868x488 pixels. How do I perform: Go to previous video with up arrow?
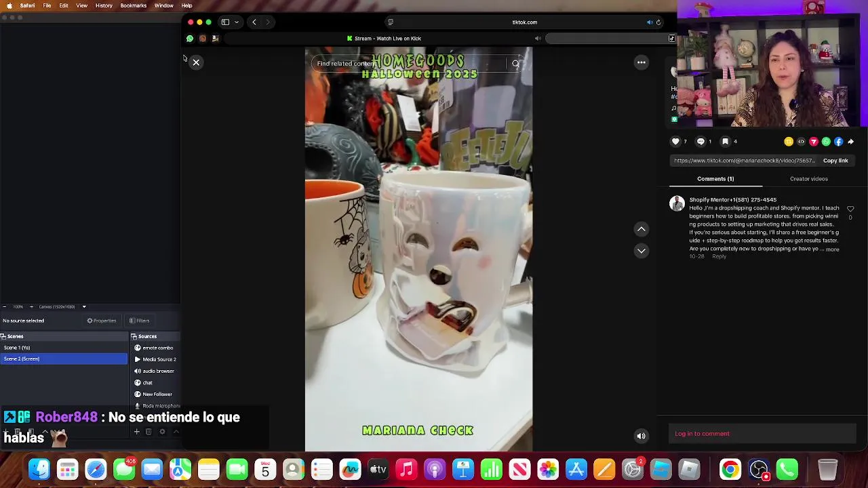[x=641, y=229]
